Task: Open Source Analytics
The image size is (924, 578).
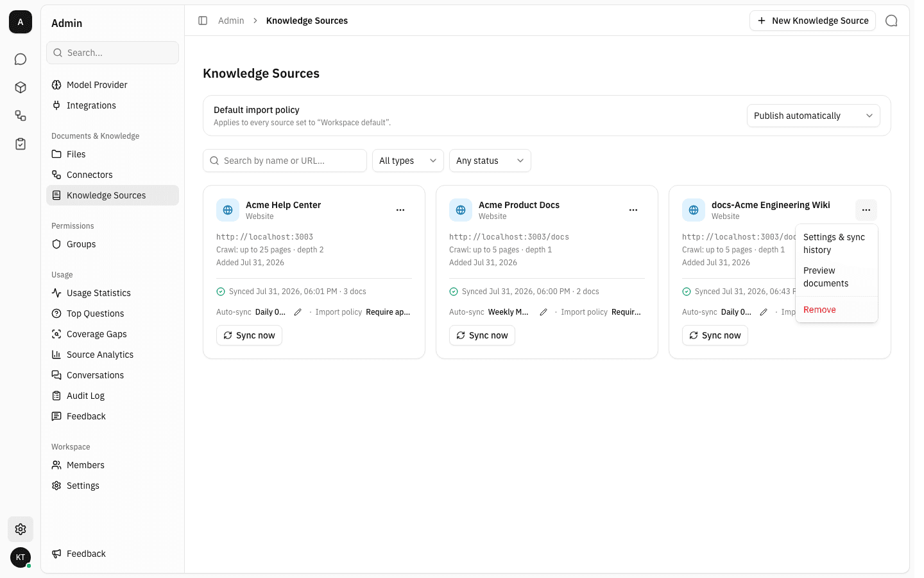Action: (x=112, y=355)
